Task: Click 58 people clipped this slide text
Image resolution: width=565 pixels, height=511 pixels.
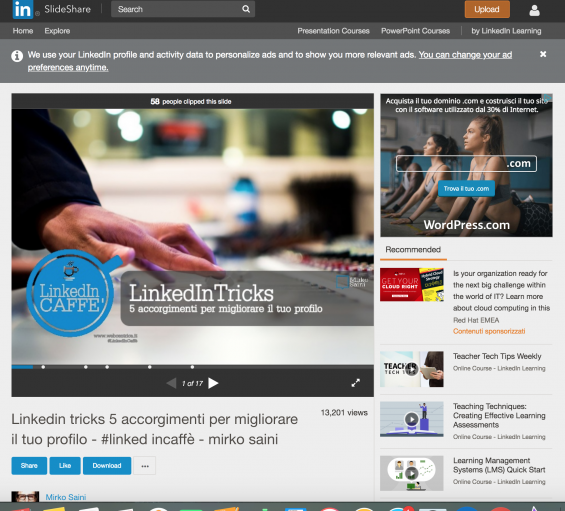Action: 191,102
